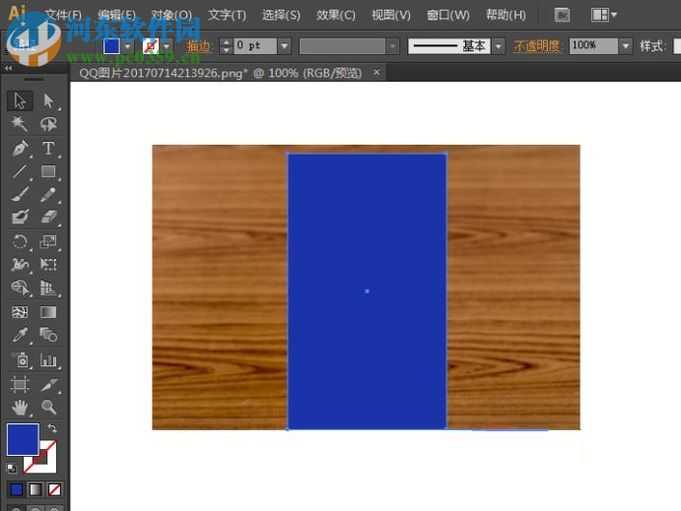This screenshot has width=681, height=511.
Task: Click the Go to Bridge button
Action: click(x=562, y=16)
